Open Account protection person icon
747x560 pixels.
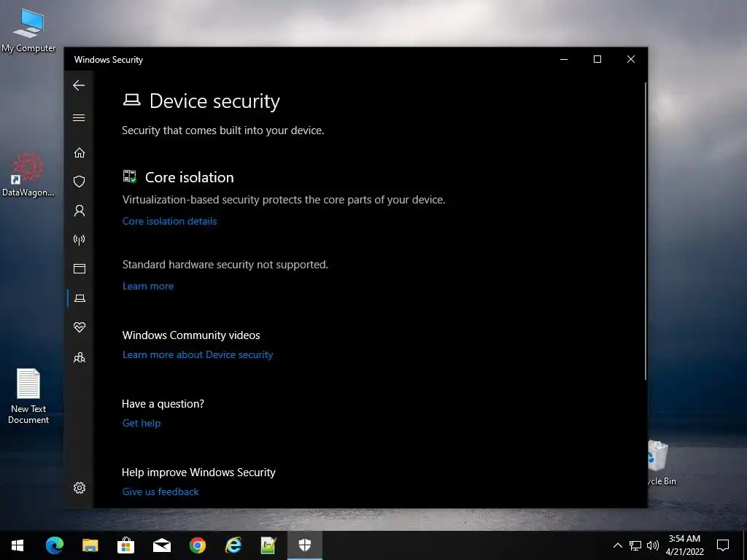pyautogui.click(x=79, y=211)
